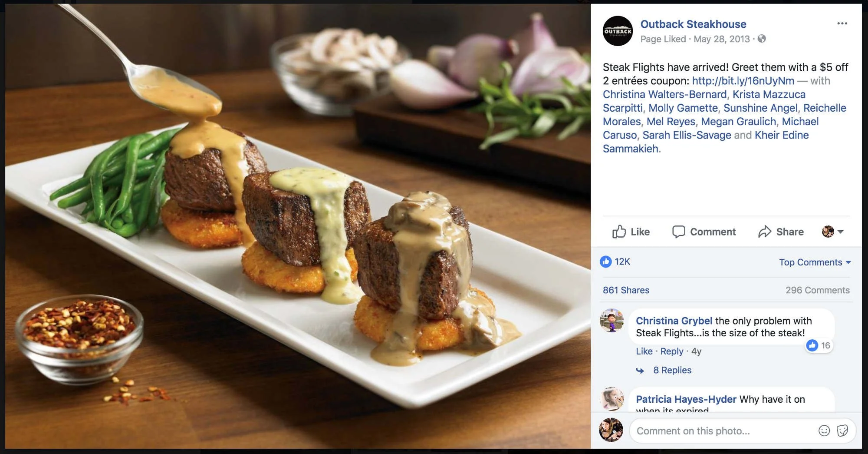The image size is (868, 454).
Task: Open the emoji picker in comment box
Action: pyautogui.click(x=824, y=431)
